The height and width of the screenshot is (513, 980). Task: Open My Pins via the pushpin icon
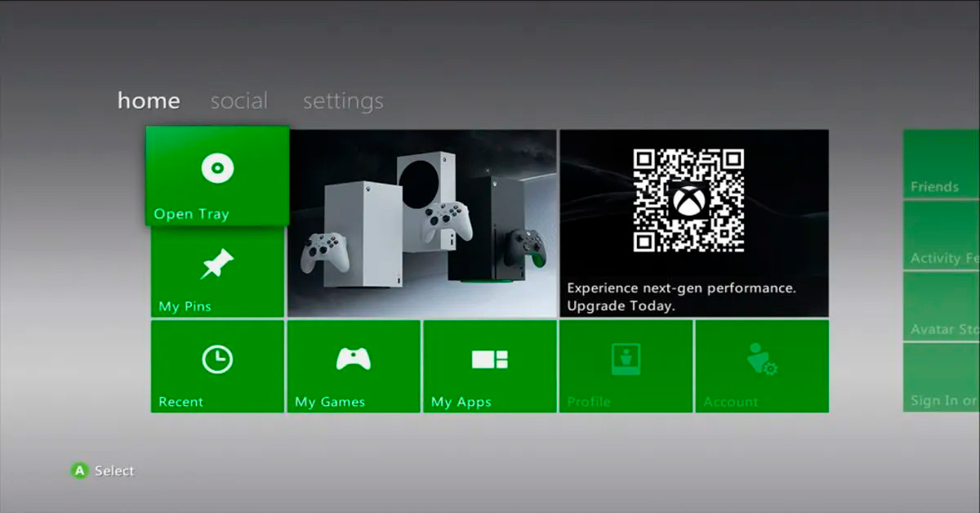(217, 264)
